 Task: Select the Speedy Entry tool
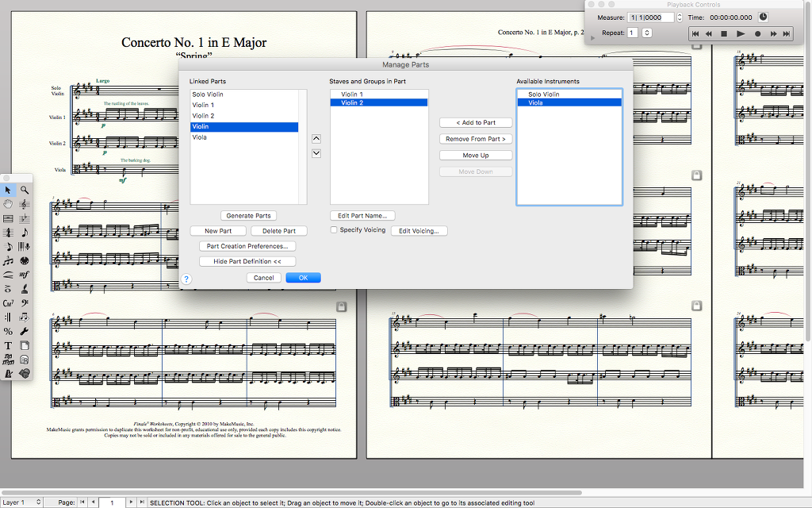tap(8, 247)
